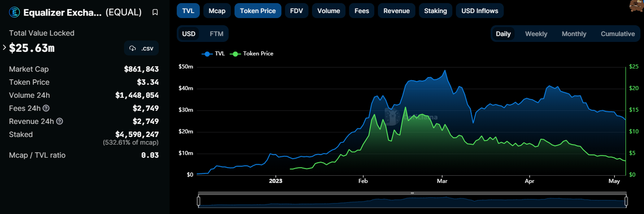This screenshot has width=644, height=214.
Task: Click the Token Price value $3.34
Action: 148,82
